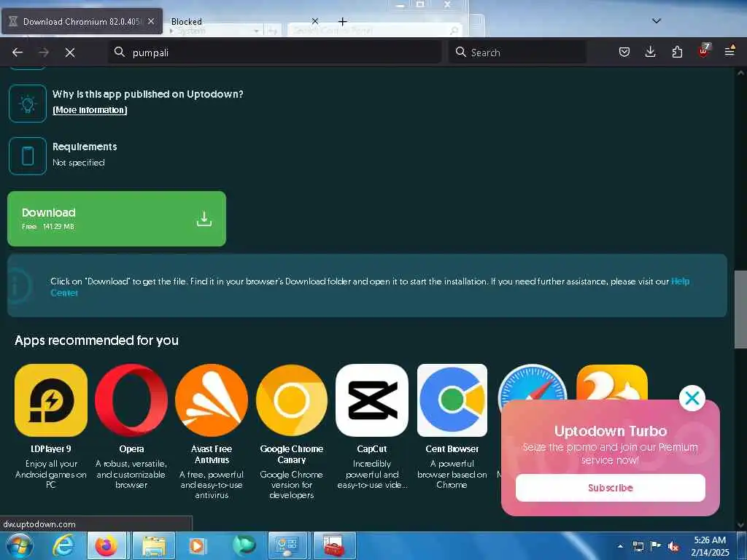The width and height of the screenshot is (747, 560).
Task: Open the Safari compass app icon
Action: [532, 382]
